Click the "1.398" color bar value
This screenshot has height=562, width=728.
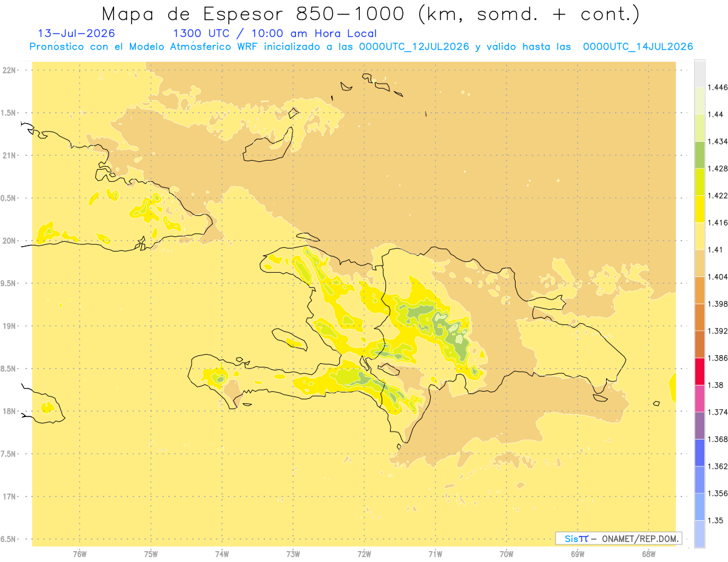click(x=718, y=304)
